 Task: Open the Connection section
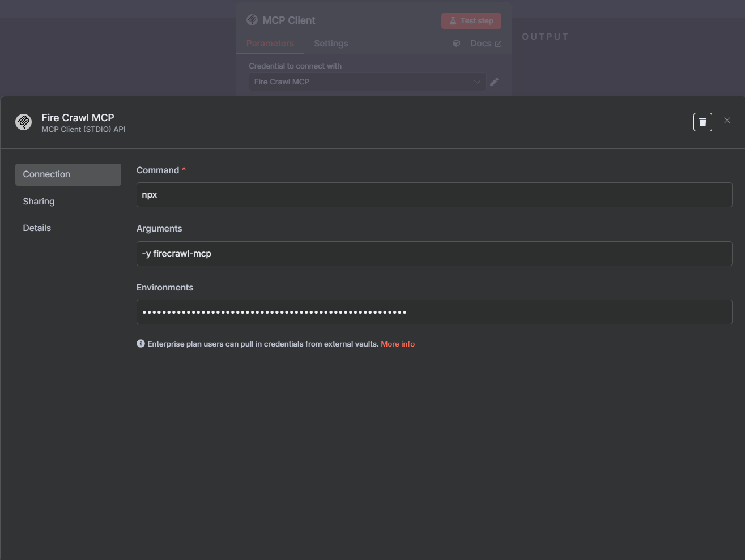click(68, 174)
